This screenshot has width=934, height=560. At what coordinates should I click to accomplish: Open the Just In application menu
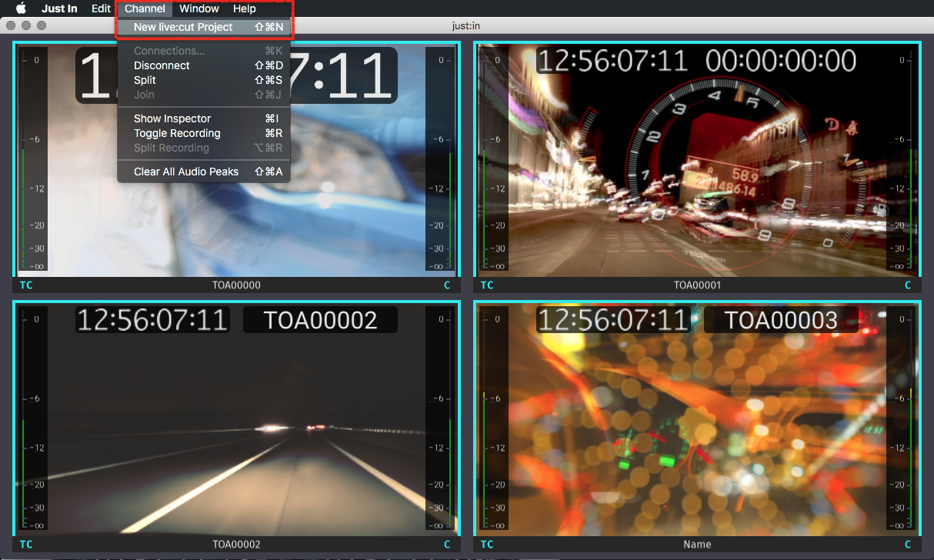pos(59,8)
